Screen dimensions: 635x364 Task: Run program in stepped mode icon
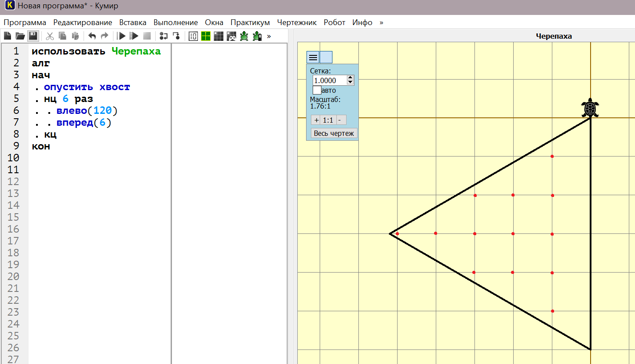[x=134, y=36]
